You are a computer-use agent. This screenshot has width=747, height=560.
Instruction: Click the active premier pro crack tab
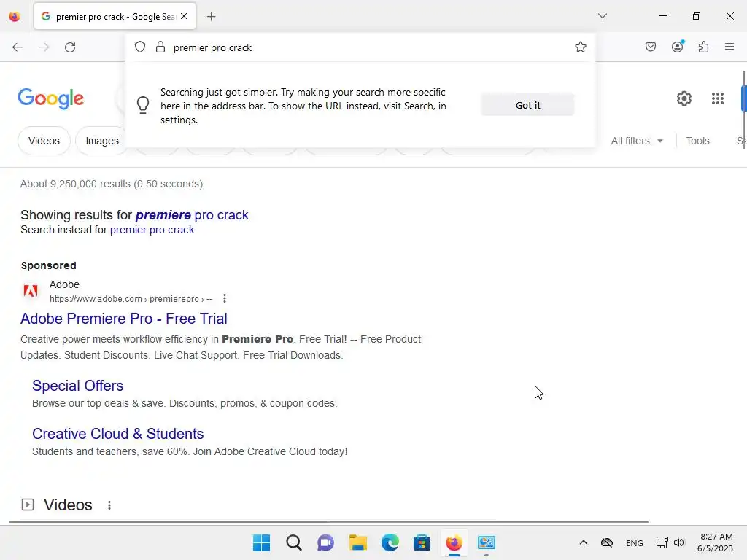point(115,17)
